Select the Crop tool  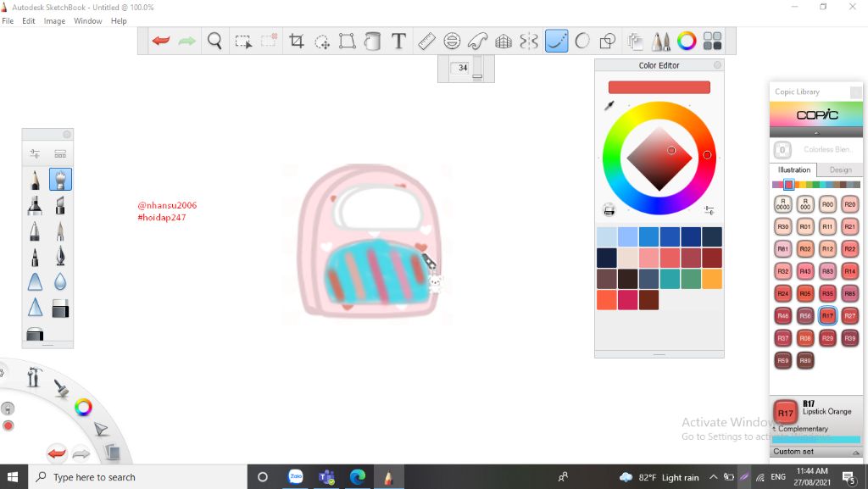296,41
